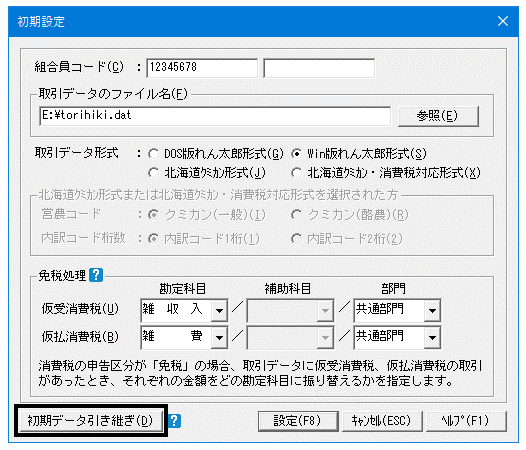526x450 pixels.
Task: Click the キャンセル(ESC) button
Action: coord(382,421)
